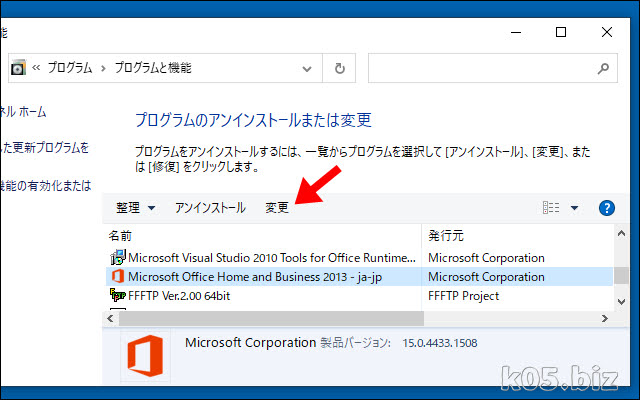
Task: Click the vertical scrollbar thumb
Action: click(621, 275)
